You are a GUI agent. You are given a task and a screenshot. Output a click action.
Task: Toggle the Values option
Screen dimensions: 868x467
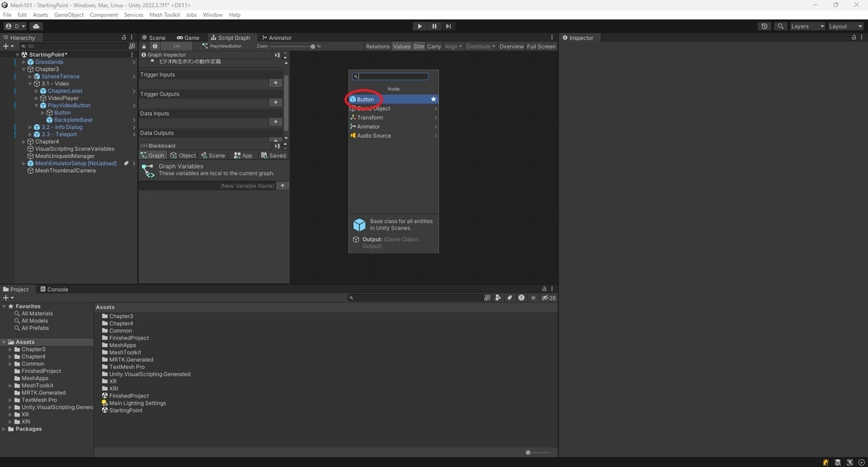point(401,46)
